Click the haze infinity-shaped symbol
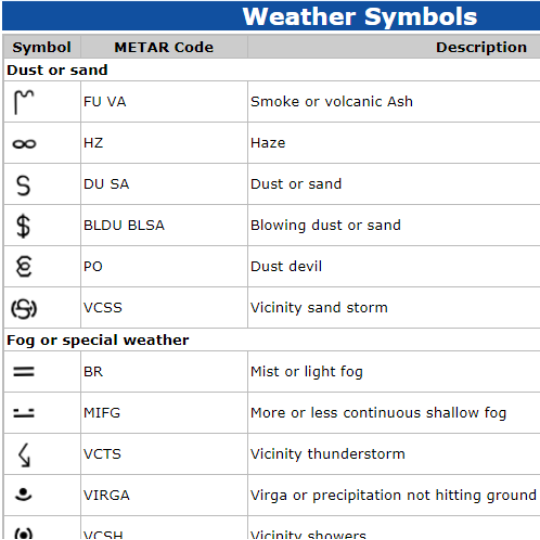Image resolution: width=540 pixels, height=540 pixels. (24, 144)
